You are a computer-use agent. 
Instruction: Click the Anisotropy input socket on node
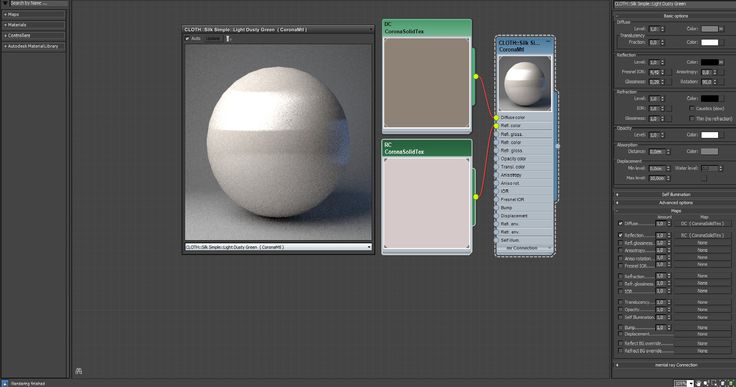tap(497, 175)
